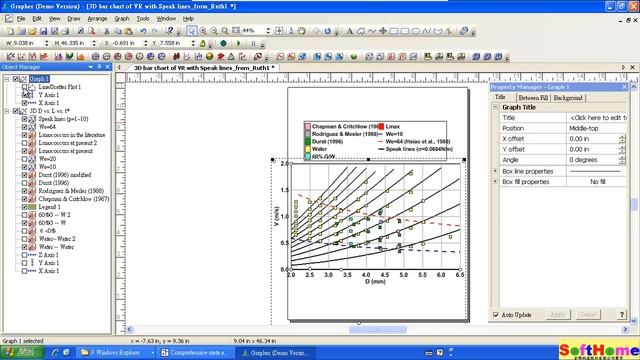This screenshot has width=640, height=360.
Task: Click the Property Manager help '?' button
Action: click(622, 314)
